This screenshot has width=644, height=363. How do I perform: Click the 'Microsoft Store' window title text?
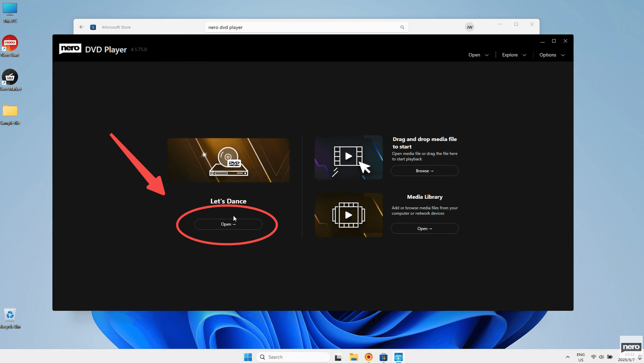pos(116,27)
